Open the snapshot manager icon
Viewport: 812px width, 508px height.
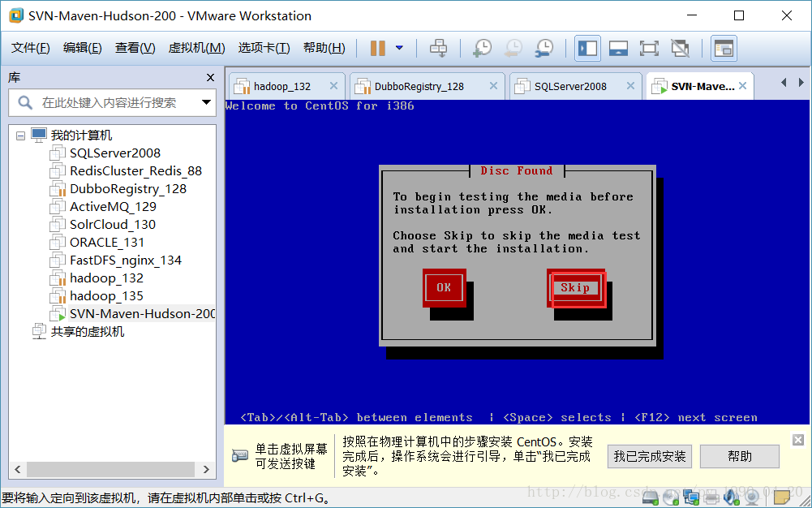544,48
